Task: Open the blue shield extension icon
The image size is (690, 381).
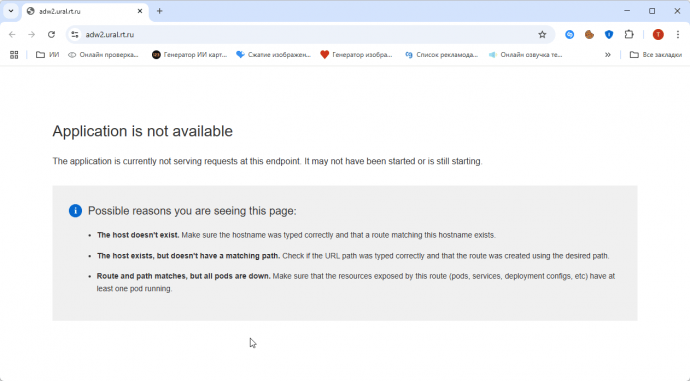Action: point(609,34)
